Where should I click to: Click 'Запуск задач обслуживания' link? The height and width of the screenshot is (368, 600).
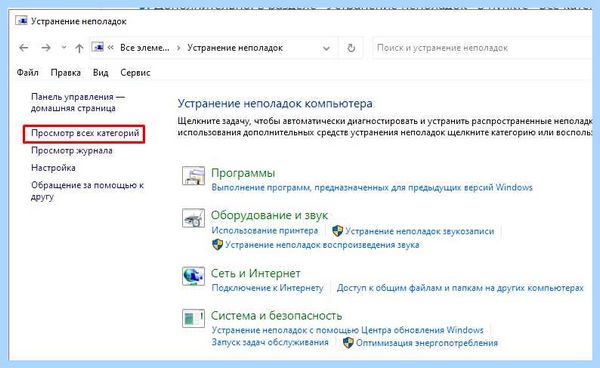[x=270, y=342]
